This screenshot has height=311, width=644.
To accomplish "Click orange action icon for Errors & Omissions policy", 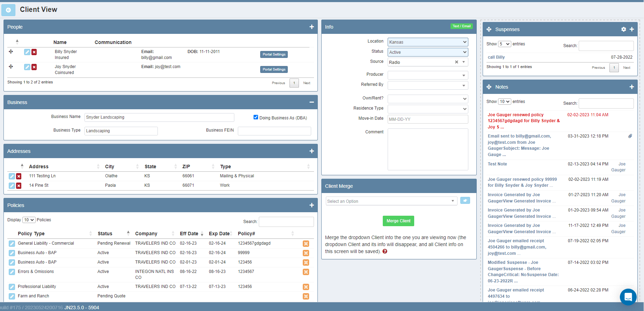I will (x=306, y=272).
